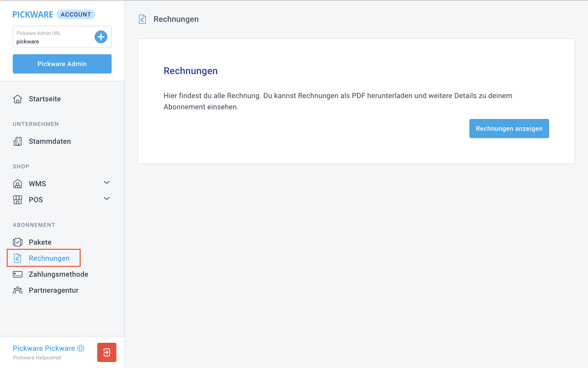Click the Pakete checkmark box icon
This screenshot has width=588, height=368.
(18, 242)
